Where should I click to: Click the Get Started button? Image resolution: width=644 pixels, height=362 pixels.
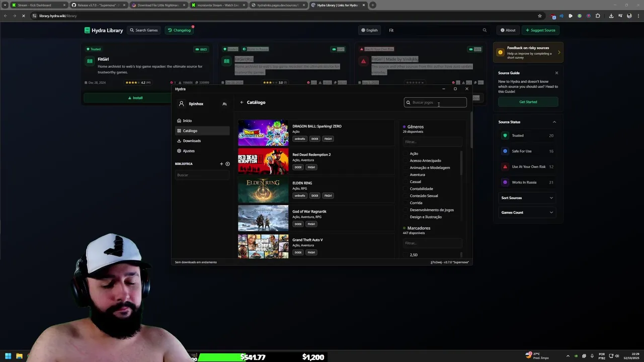(528, 102)
